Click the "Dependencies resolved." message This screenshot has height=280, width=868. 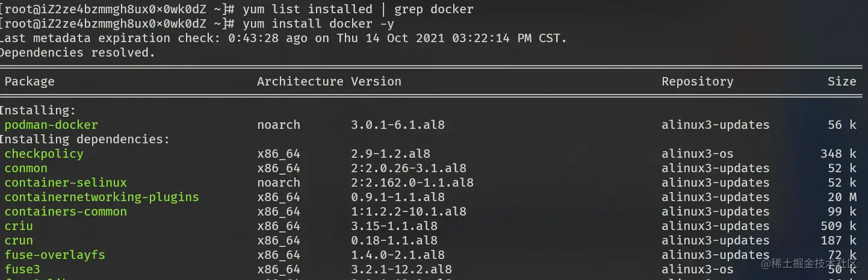point(77,53)
